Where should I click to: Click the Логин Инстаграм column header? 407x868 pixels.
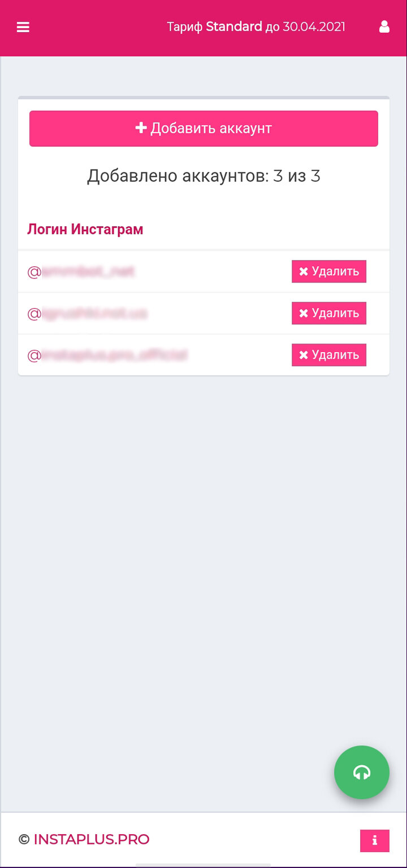[85, 229]
